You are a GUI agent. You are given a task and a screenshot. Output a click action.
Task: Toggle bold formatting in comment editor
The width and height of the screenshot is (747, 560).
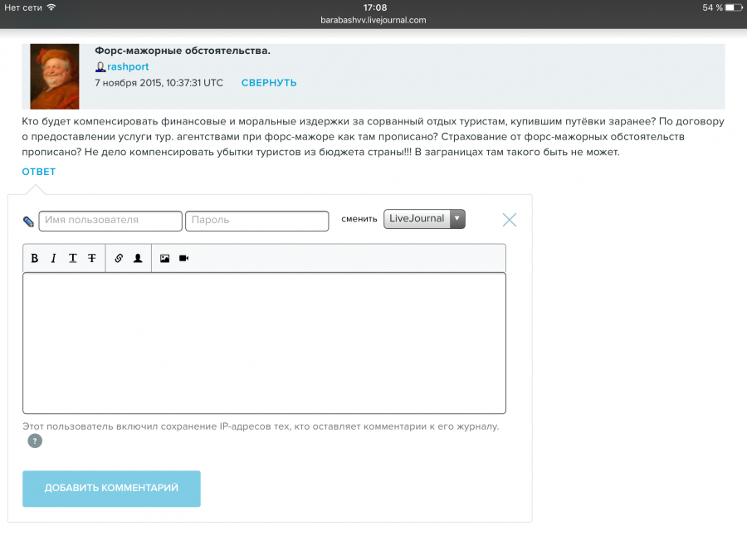click(35, 259)
